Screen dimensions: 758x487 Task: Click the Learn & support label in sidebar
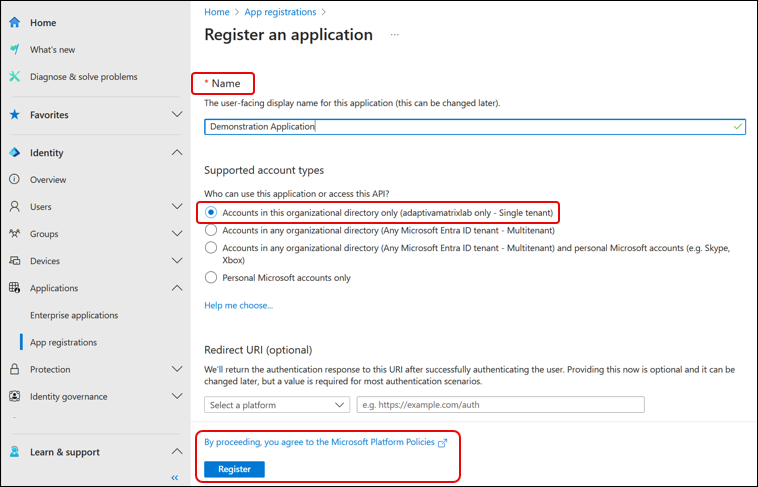coord(65,452)
